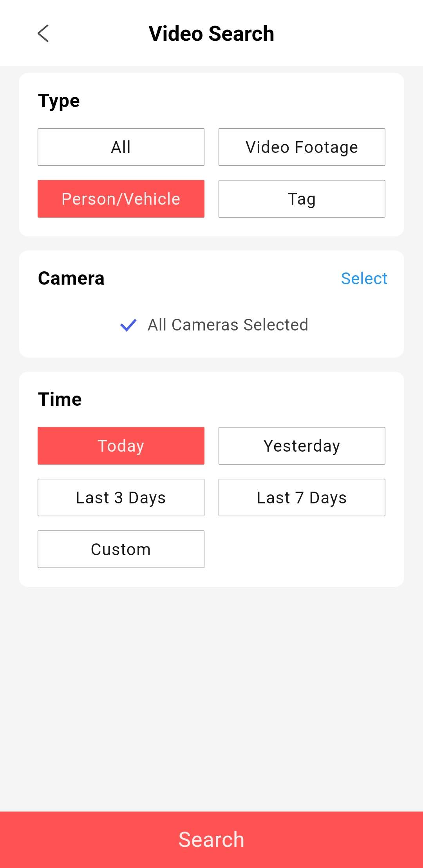The image size is (423, 868).
Task: Click the Video Search page title
Action: [211, 33]
